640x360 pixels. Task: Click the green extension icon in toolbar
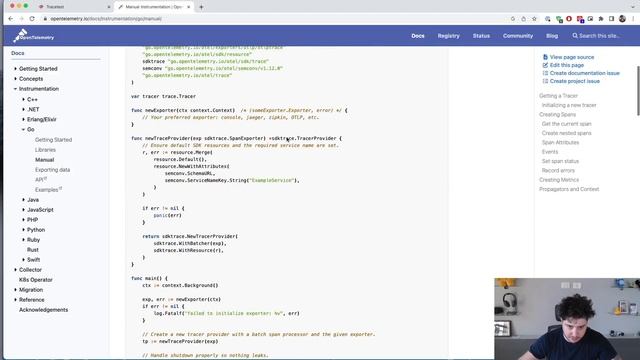[x=559, y=19]
